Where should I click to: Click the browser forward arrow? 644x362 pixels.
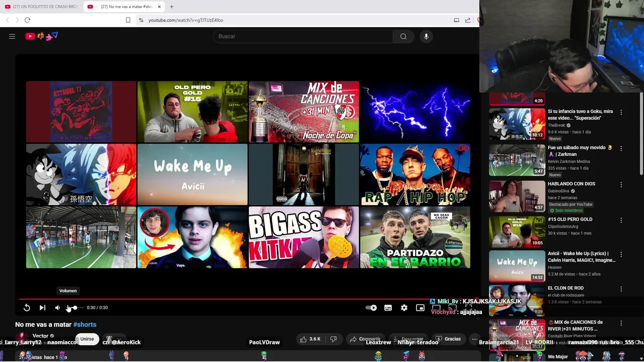tap(17, 20)
